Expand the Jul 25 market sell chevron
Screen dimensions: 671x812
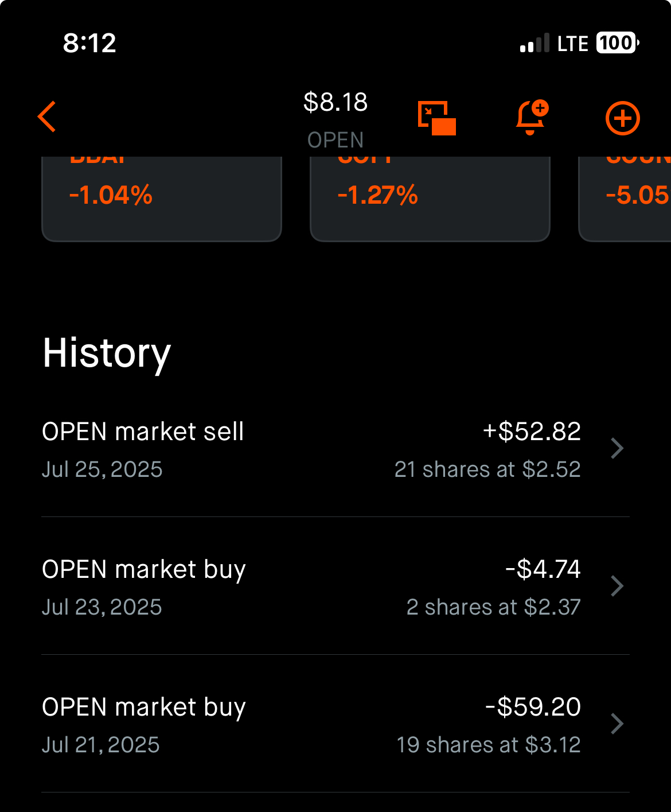pos(617,448)
